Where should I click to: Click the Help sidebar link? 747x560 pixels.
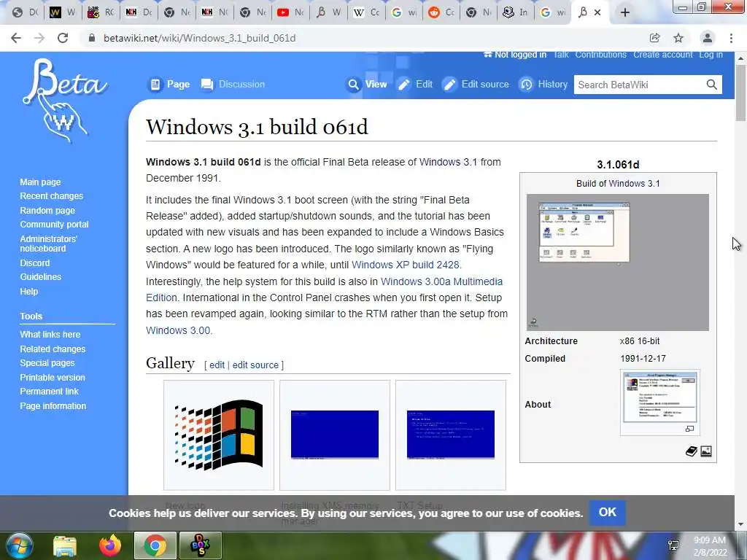pyautogui.click(x=29, y=292)
